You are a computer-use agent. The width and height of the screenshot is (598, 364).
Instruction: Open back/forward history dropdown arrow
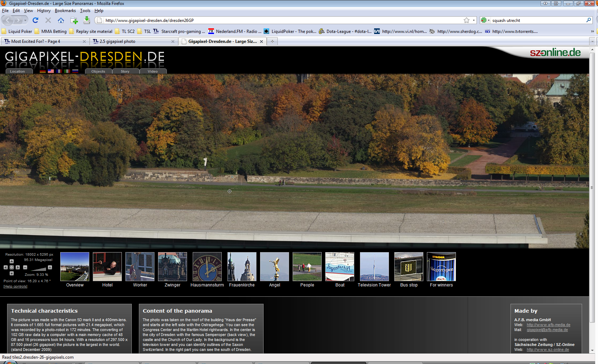[25, 21]
